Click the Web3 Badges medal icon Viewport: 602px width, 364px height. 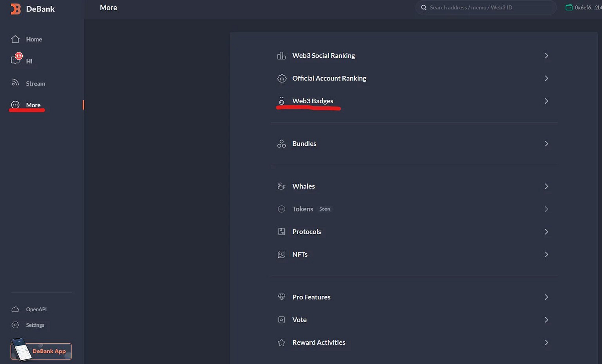tap(282, 101)
